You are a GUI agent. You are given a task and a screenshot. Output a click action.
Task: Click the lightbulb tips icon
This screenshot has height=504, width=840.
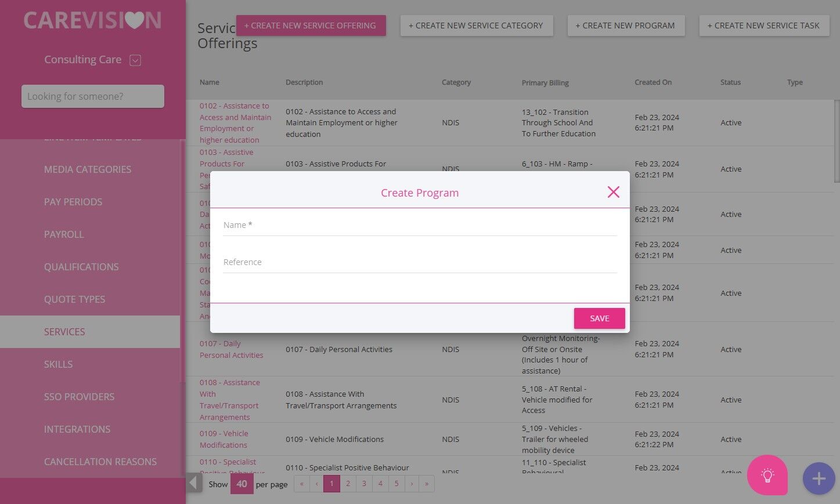(x=767, y=476)
